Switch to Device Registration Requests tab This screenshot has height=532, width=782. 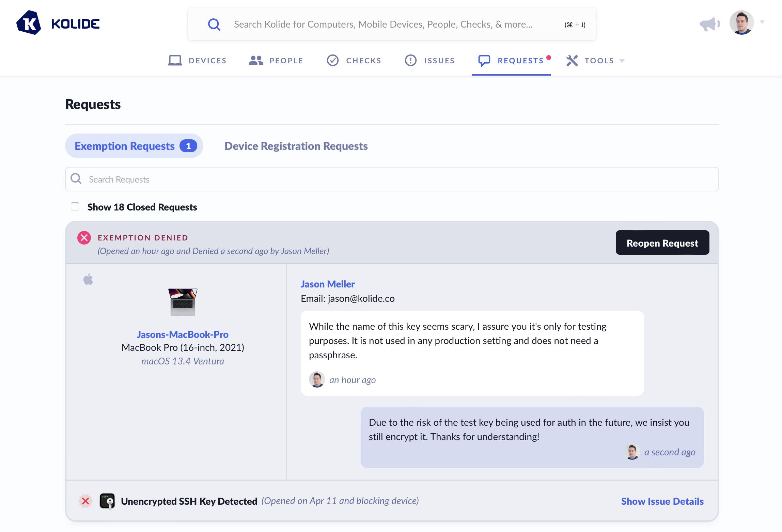(x=296, y=146)
